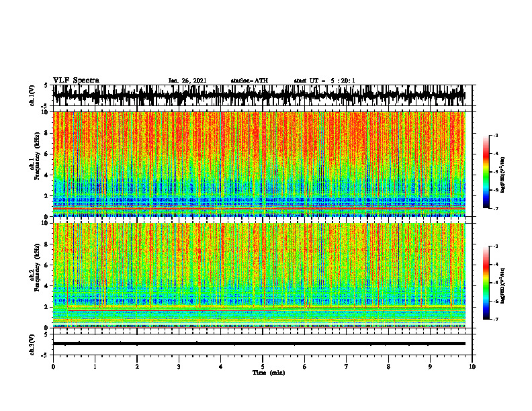This screenshot has width=532, height=411.
Task: Click the "-3" label on ch.2 colorbar
Action: click(496, 246)
